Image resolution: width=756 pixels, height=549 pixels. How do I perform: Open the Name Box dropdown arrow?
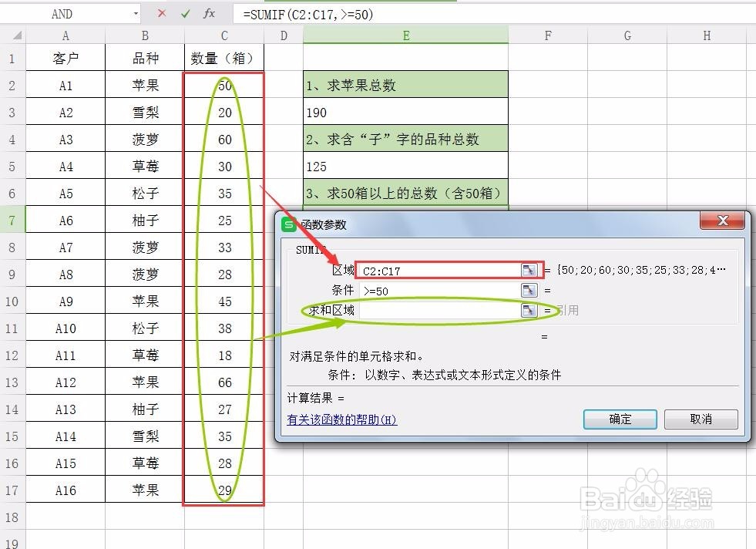(x=136, y=14)
